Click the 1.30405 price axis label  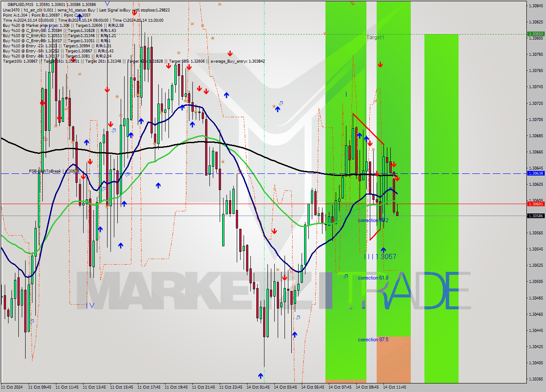point(536,363)
